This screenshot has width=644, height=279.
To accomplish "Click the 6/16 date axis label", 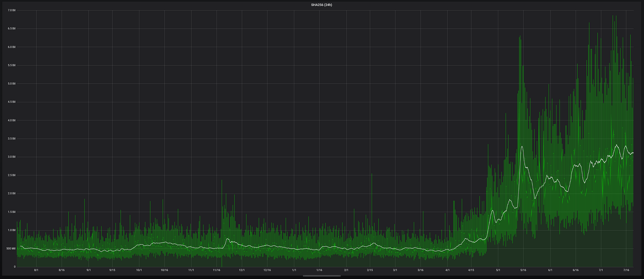I will pos(576,270).
